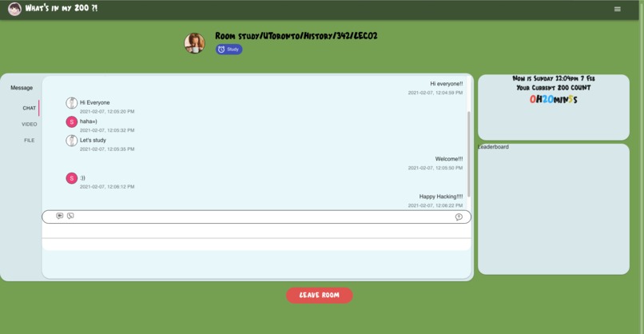
Task: Click the 'Happy Hacking!!!!' message
Action: [441, 197]
